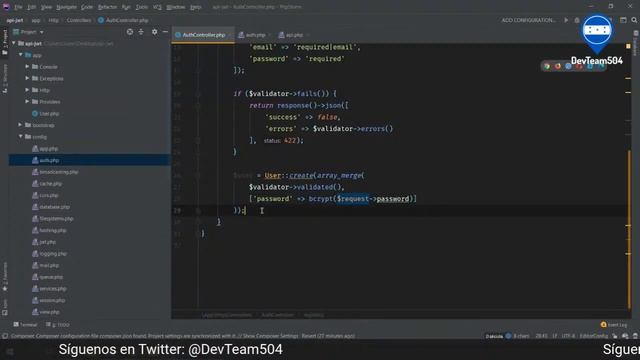Open the Navigate menu
This screenshot has height=360, width=640.
(67, 7)
